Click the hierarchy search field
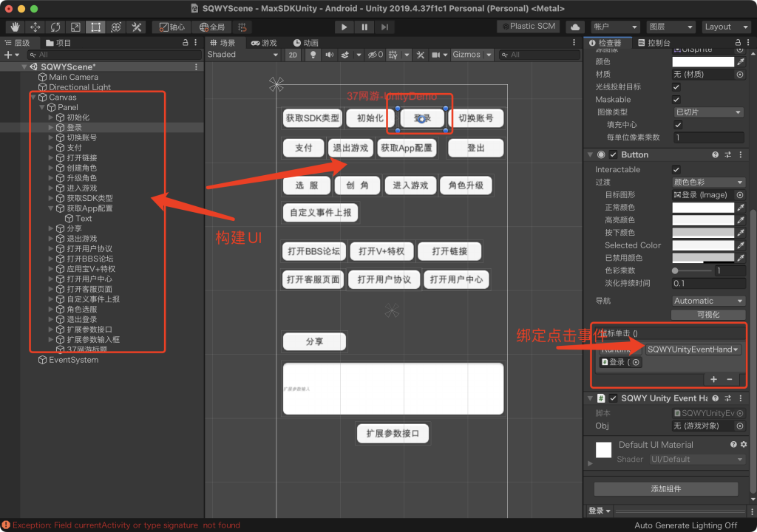This screenshot has height=532, width=757. [115, 55]
